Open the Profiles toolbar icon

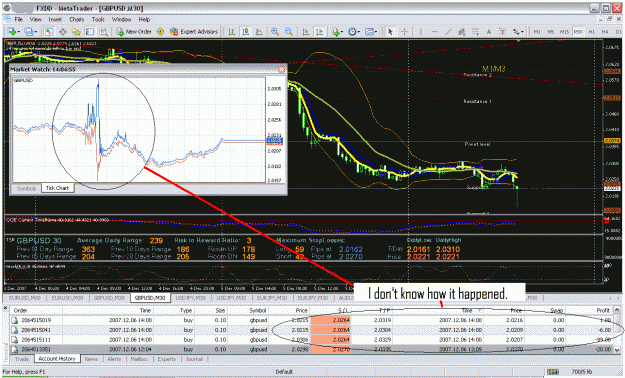click(x=30, y=32)
